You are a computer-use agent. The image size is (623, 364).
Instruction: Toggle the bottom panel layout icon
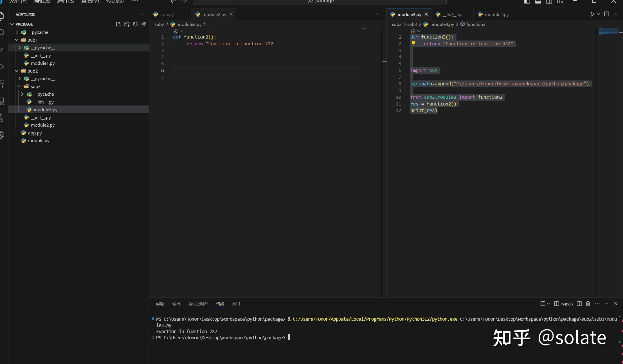(x=538, y=1)
